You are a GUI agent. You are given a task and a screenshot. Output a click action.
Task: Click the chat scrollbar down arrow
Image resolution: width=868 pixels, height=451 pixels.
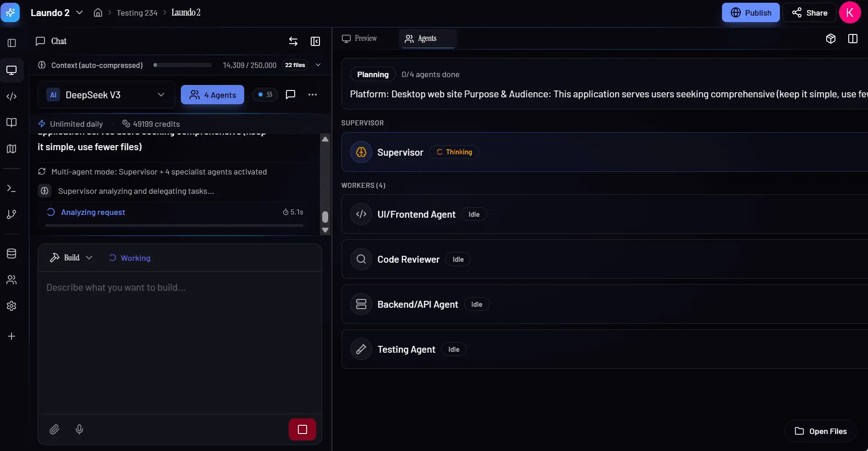[x=325, y=230]
